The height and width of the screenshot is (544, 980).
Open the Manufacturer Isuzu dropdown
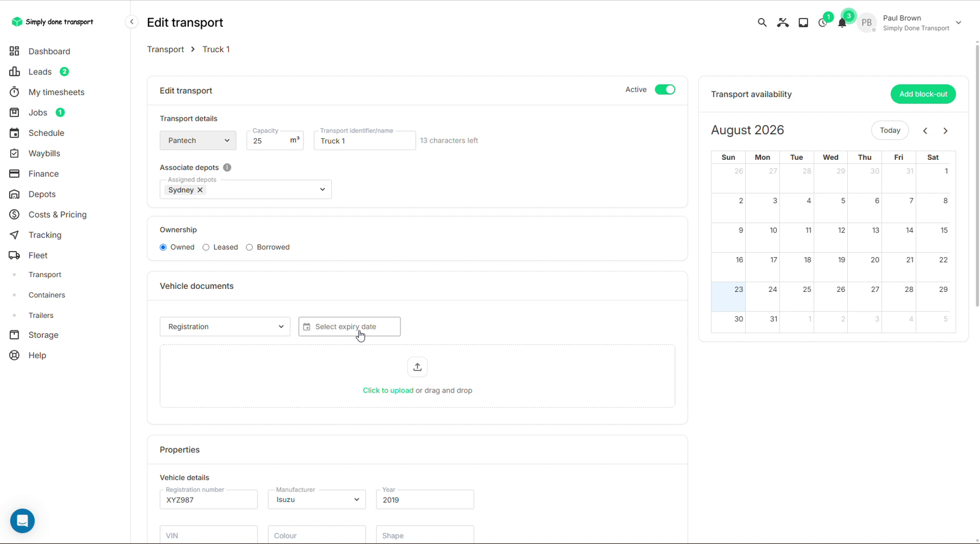click(x=317, y=500)
